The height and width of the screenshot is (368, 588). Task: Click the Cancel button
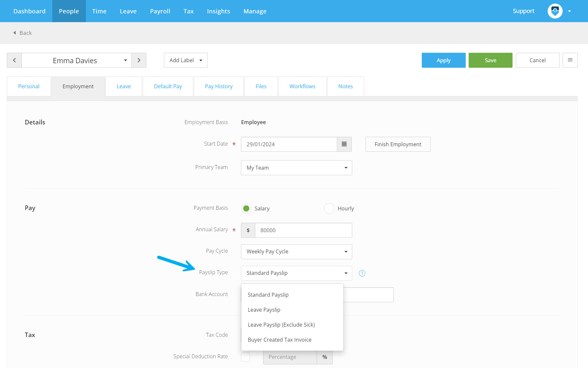click(x=538, y=60)
